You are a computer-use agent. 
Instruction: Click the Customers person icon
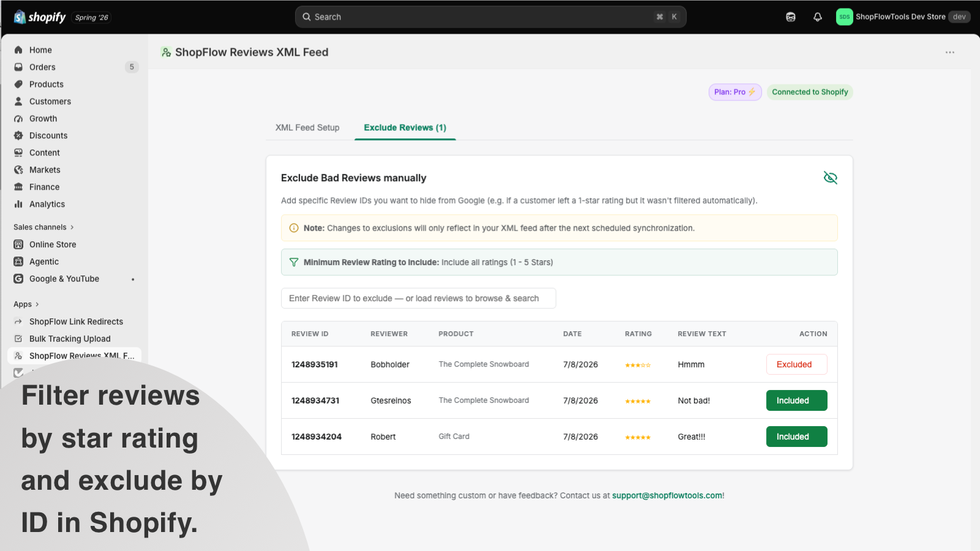pyautogui.click(x=18, y=102)
